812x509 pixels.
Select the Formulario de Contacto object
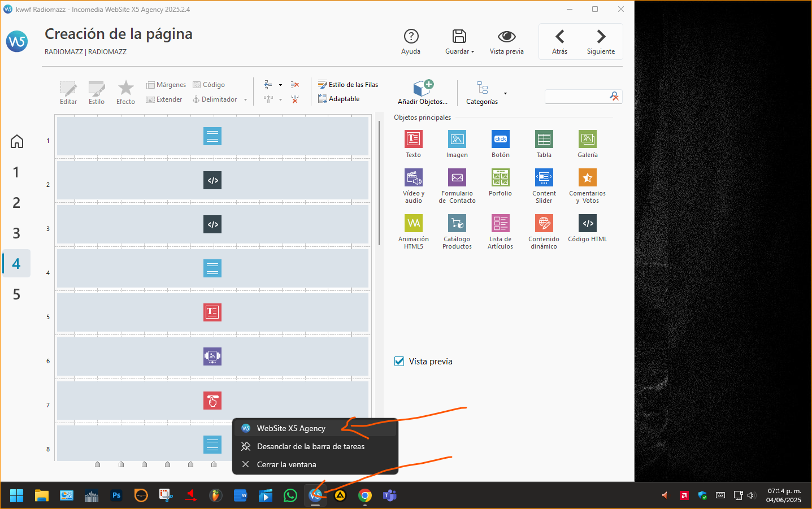tap(457, 177)
